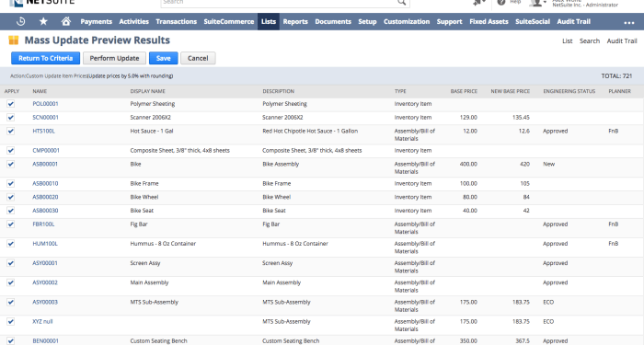Click the New Base Price column header
Image resolution: width=644 pixels, height=345 pixels.
[510, 91]
